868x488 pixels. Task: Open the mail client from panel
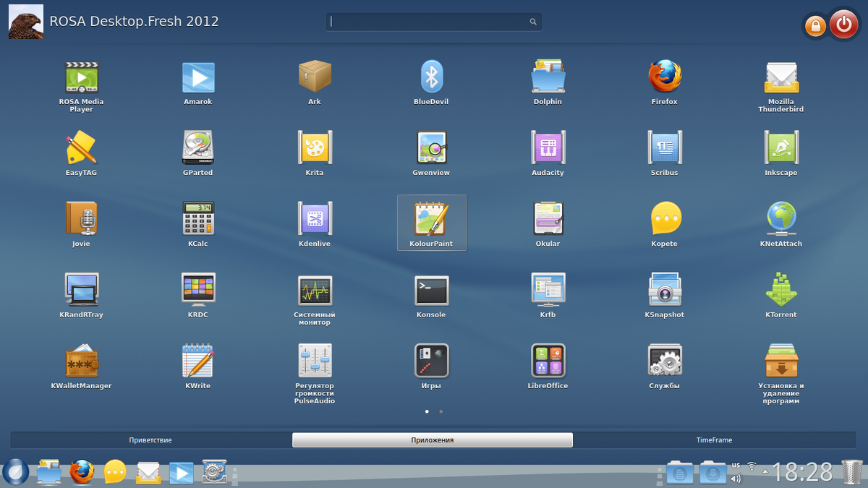point(149,473)
